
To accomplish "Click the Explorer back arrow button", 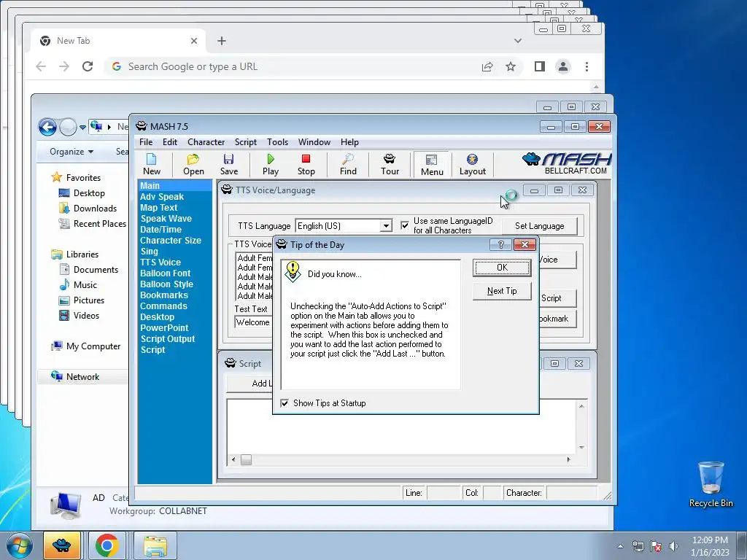I will point(47,127).
